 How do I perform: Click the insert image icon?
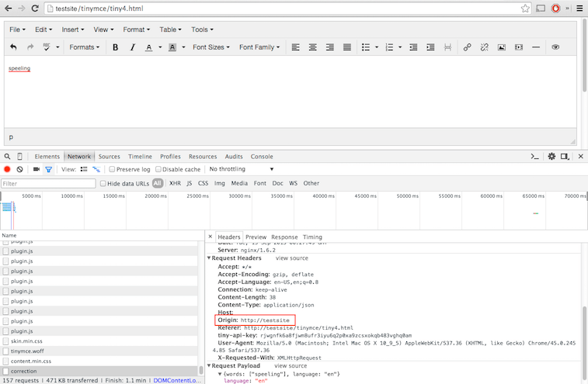pos(502,47)
